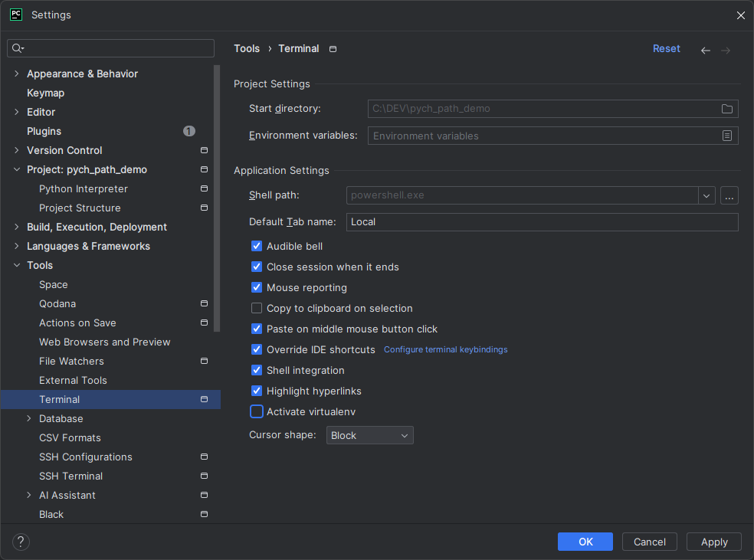Click project icon next to SSH Configurations

coord(204,457)
